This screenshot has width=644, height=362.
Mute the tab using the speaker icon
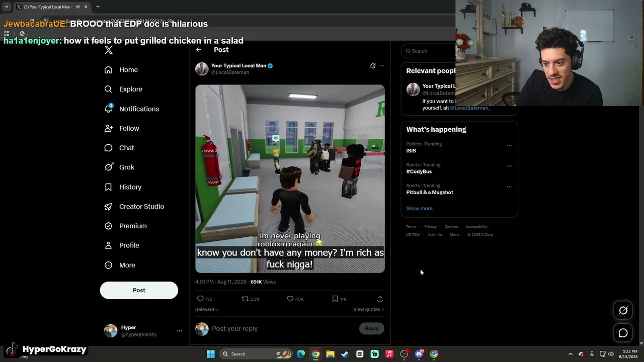77,7
